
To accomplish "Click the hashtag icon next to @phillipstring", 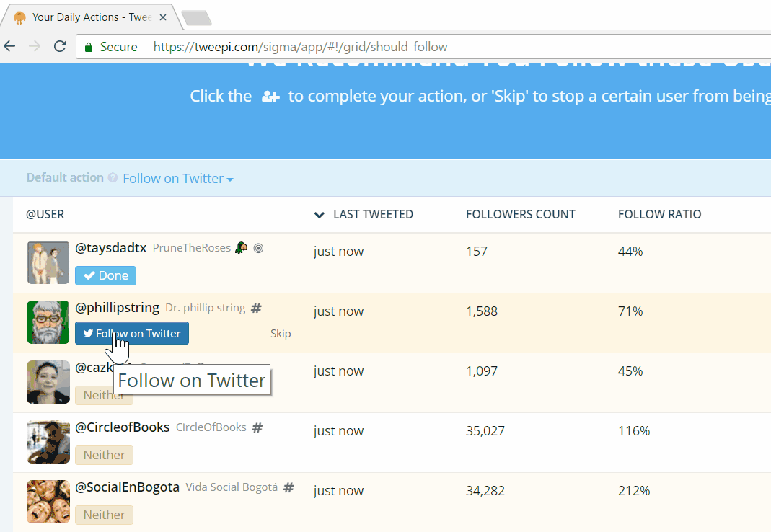I will [256, 308].
